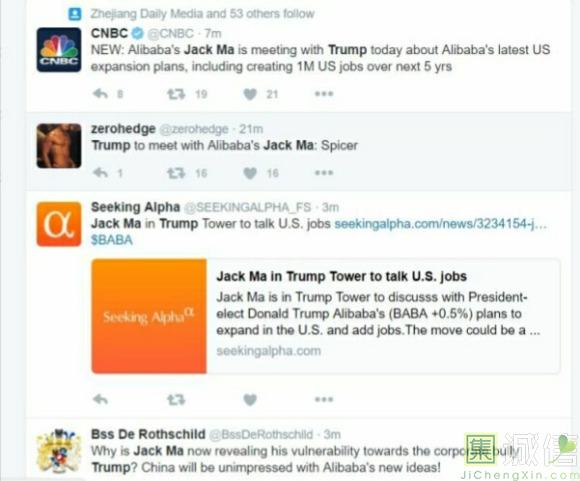Reply to the zerohedge tweet
580x481 pixels.
[x=100, y=173]
